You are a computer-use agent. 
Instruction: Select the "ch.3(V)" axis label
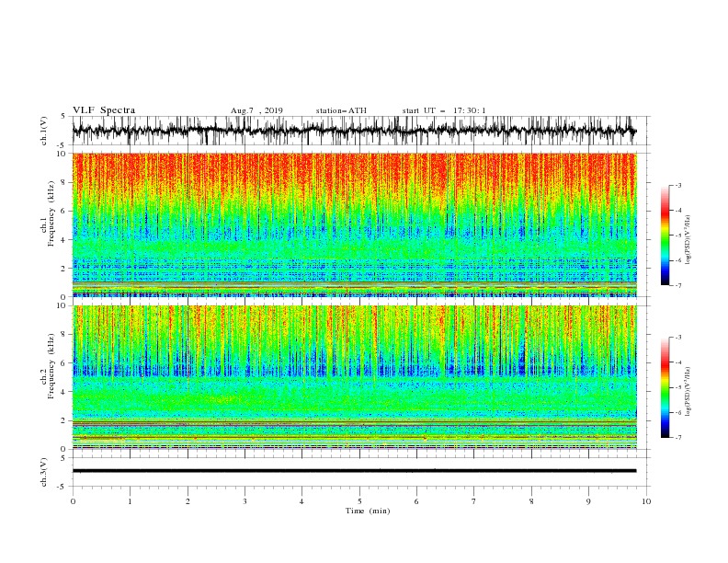coord(44,472)
